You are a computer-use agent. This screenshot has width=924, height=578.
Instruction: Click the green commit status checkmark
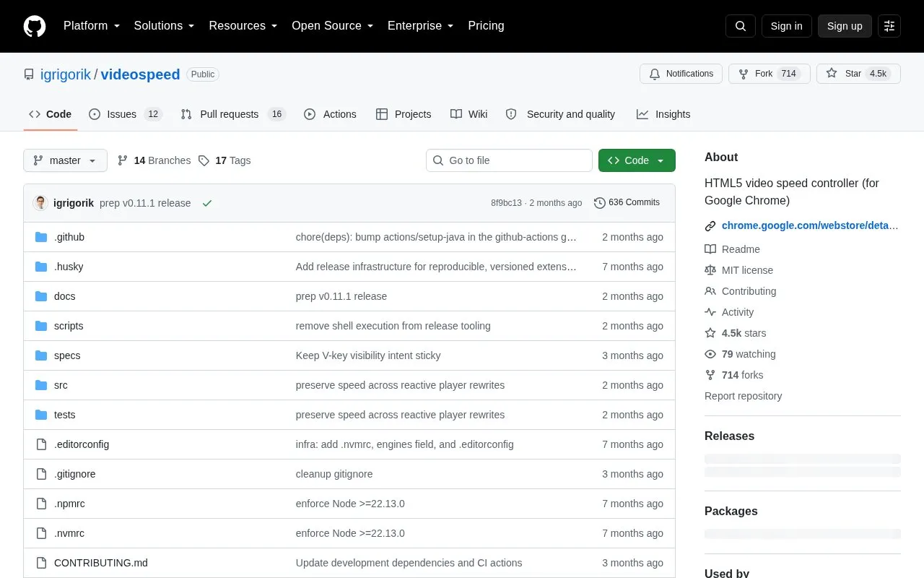(x=207, y=203)
